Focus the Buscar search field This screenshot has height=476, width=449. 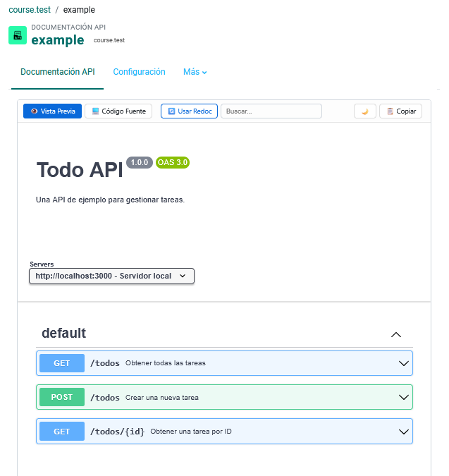tap(271, 111)
